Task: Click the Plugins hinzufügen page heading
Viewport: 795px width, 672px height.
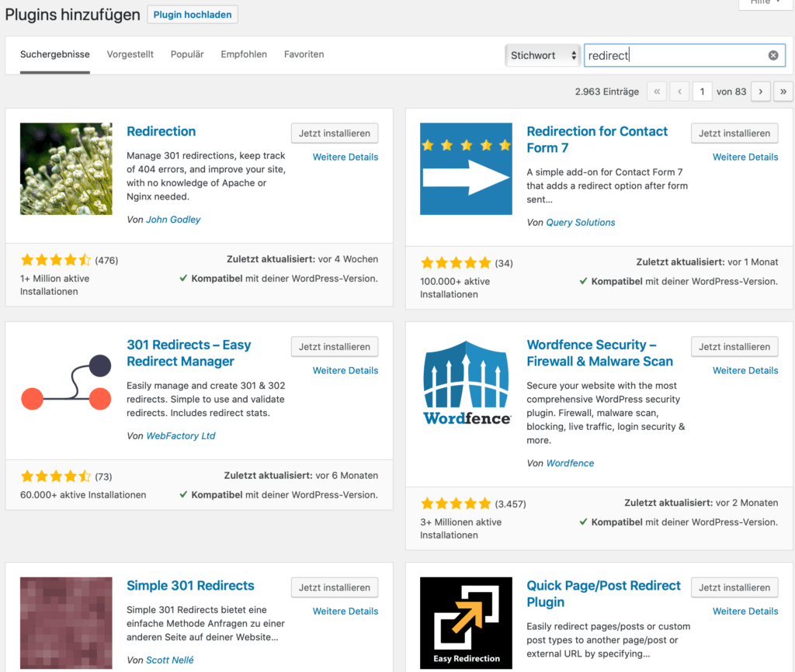Action: (x=72, y=15)
